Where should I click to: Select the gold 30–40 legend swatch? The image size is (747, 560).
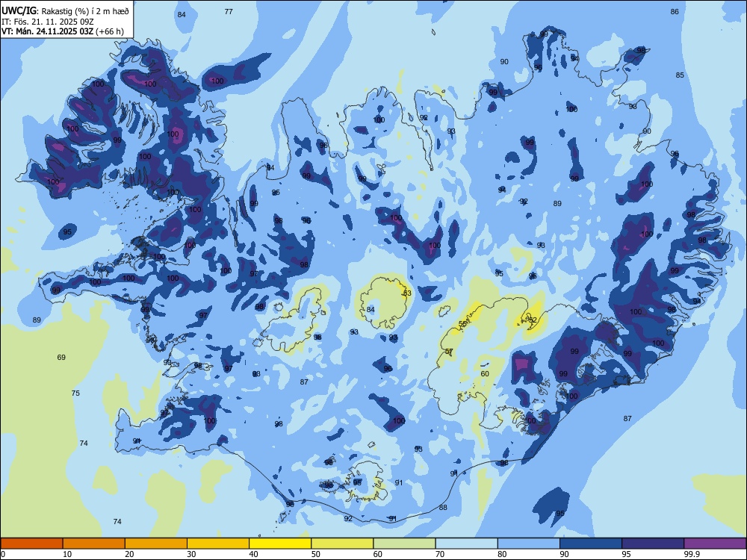(x=218, y=544)
